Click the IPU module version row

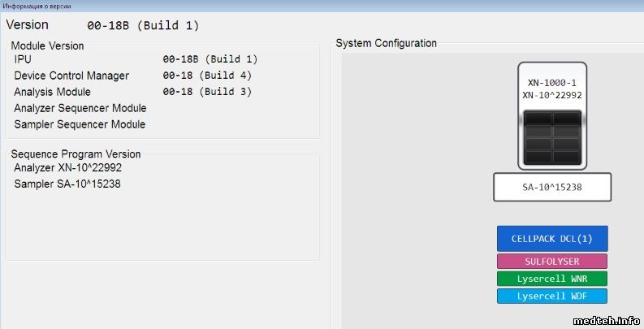(130, 59)
